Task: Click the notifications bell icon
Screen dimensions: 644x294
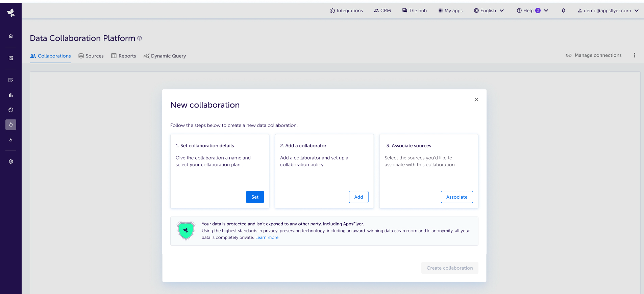Action: tap(563, 10)
